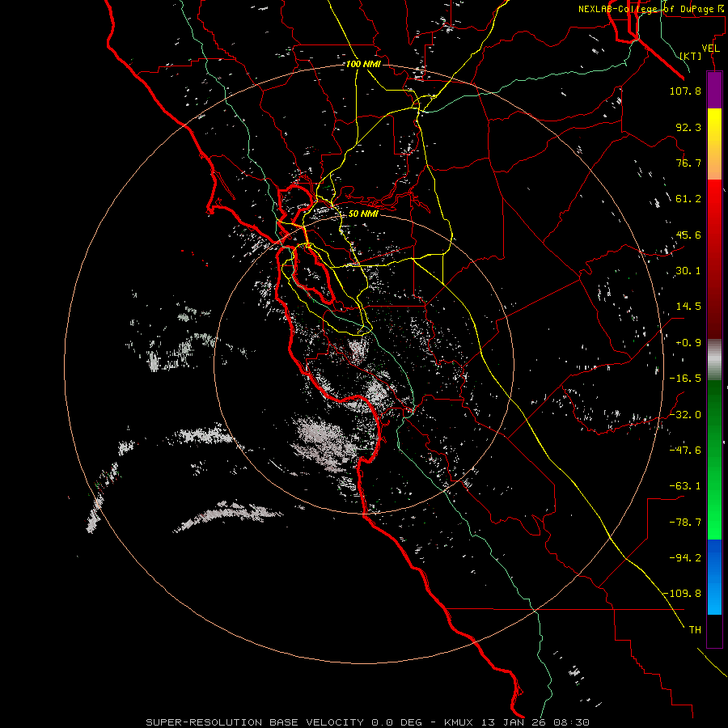The height and width of the screenshot is (728, 728).
Task: Click the 61.2 velocity scale value
Action: click(688, 199)
